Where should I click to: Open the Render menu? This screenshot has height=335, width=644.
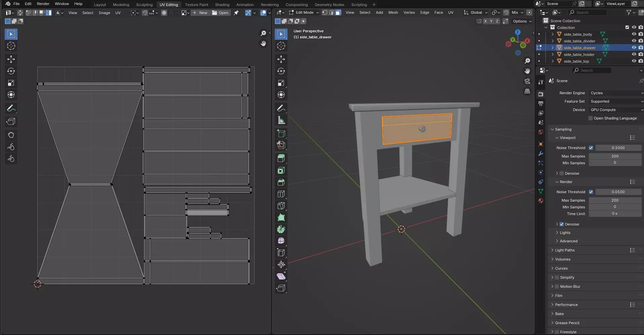(x=43, y=4)
